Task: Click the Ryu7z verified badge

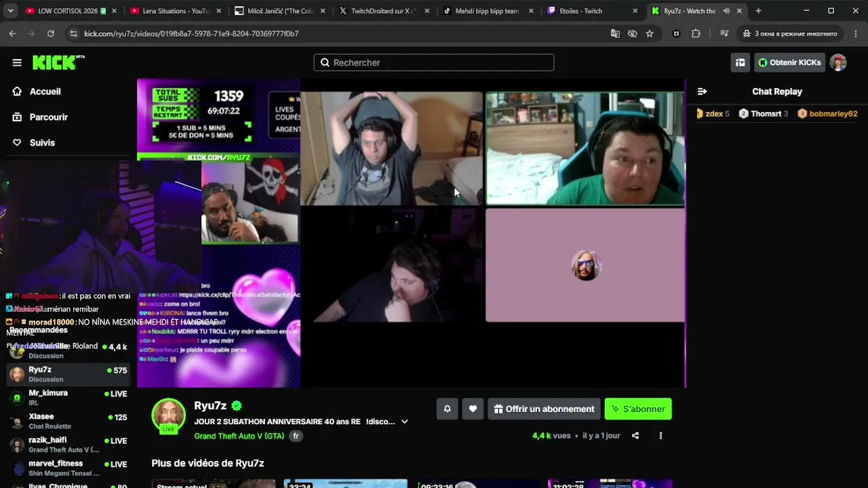Action: tap(237, 406)
